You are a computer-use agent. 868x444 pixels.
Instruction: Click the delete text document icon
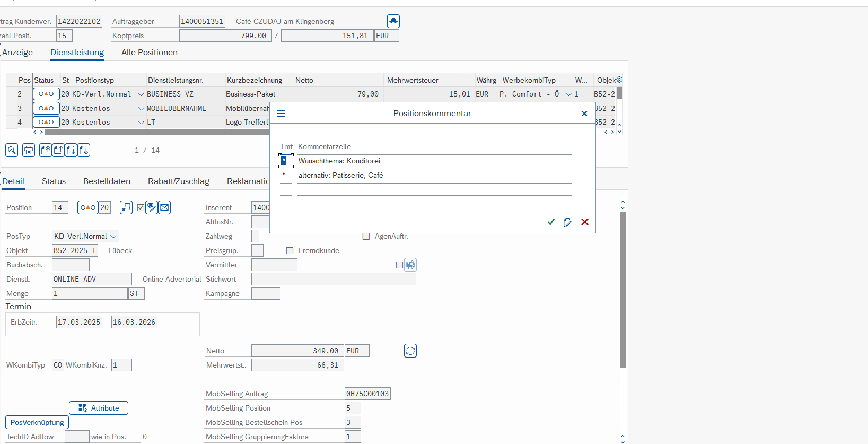coord(126,207)
